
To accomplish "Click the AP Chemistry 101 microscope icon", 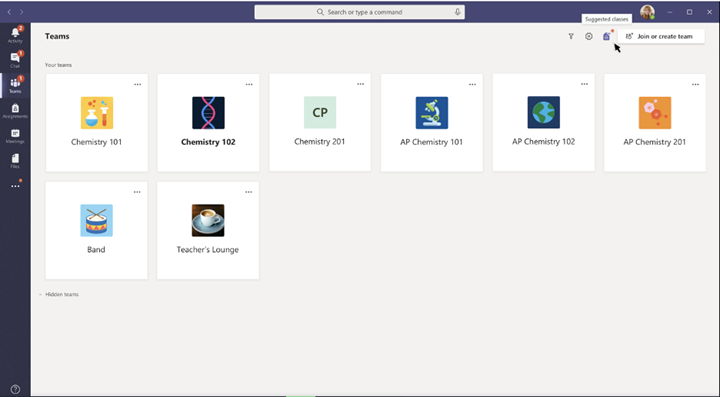I will pos(432,112).
